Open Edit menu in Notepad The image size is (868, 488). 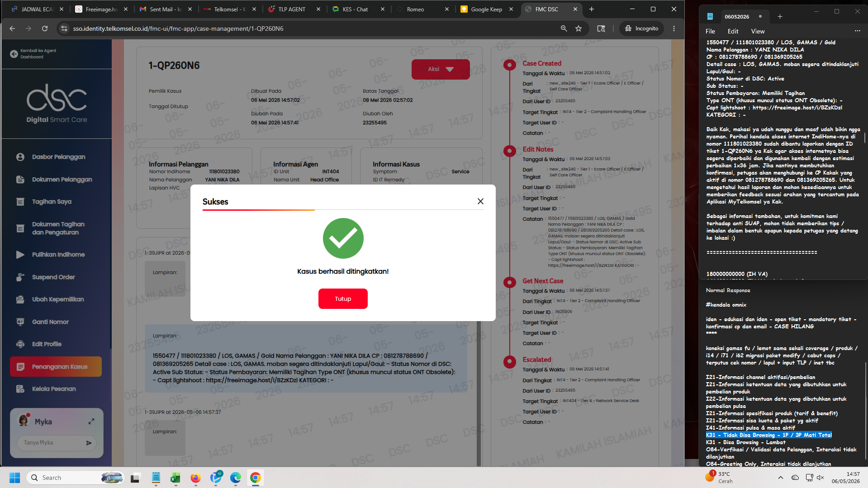click(733, 31)
